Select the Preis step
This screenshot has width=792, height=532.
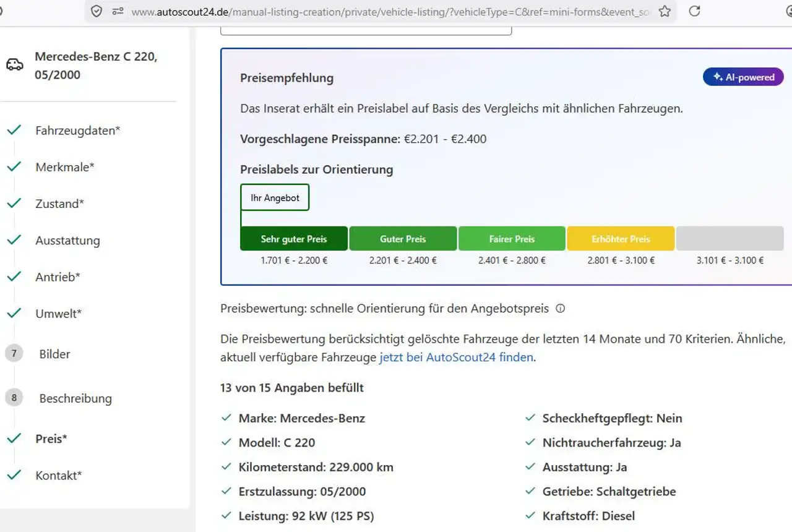pyautogui.click(x=51, y=439)
